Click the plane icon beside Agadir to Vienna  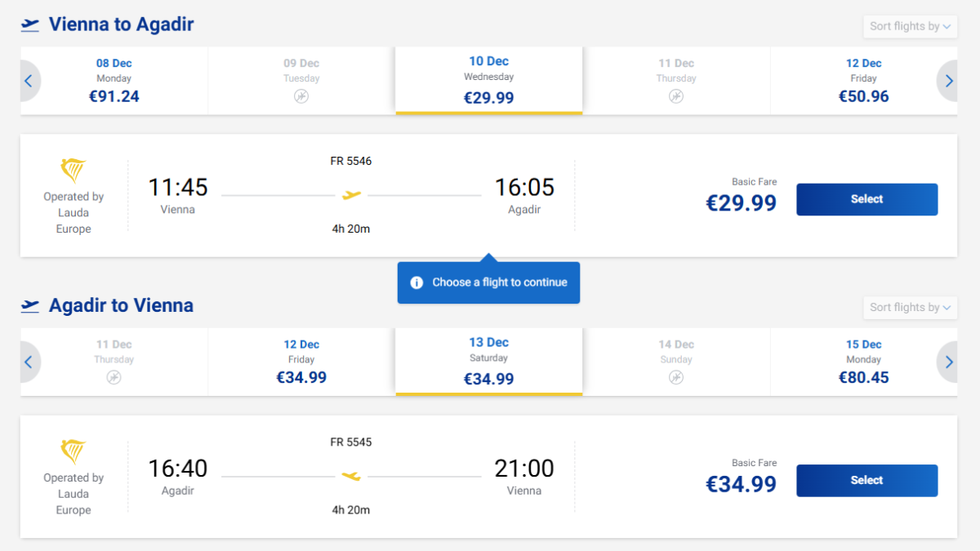tap(30, 306)
